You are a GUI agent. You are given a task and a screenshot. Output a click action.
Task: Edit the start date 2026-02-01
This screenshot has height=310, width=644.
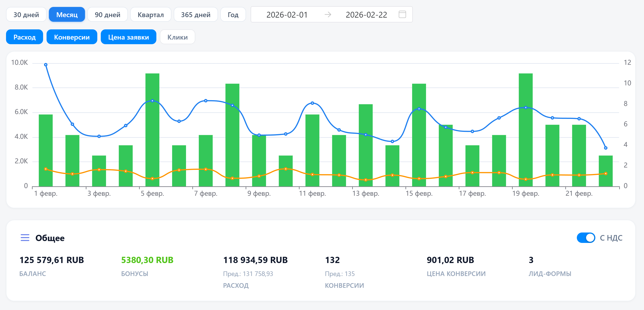[287, 15]
